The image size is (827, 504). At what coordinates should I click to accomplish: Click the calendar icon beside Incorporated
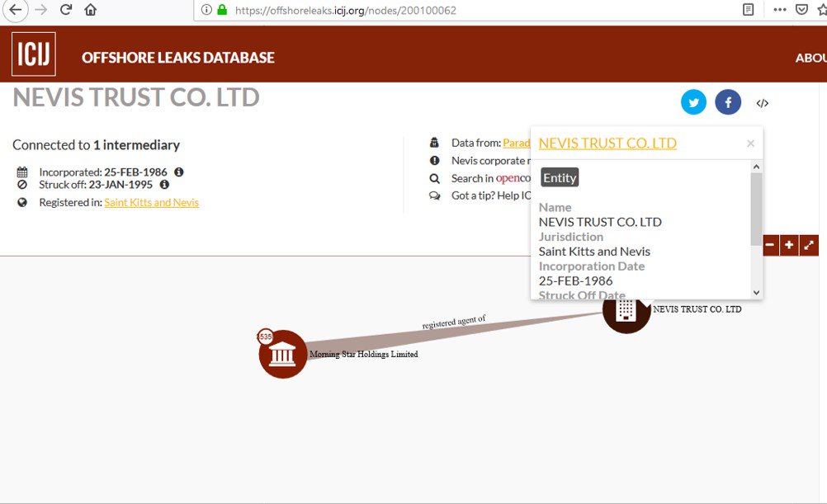tap(22, 172)
